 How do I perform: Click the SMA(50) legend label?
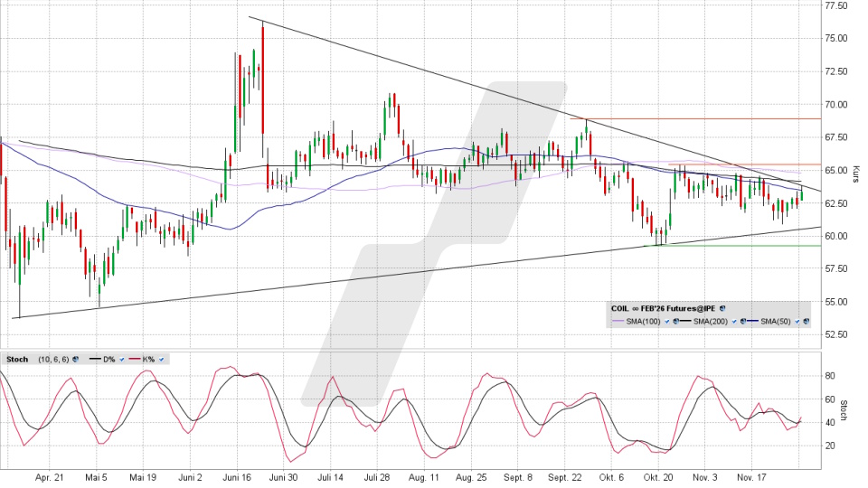[x=776, y=322]
